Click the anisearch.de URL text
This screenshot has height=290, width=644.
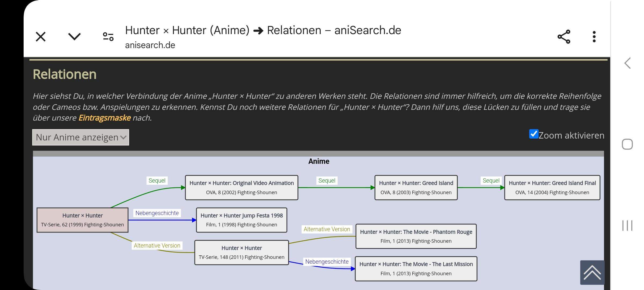pos(150,45)
